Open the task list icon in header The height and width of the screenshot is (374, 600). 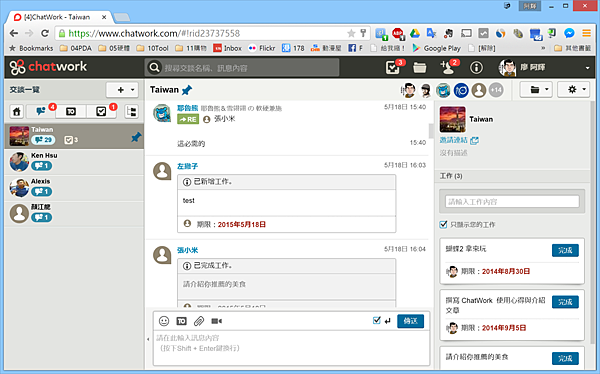pyautogui.click(x=393, y=68)
